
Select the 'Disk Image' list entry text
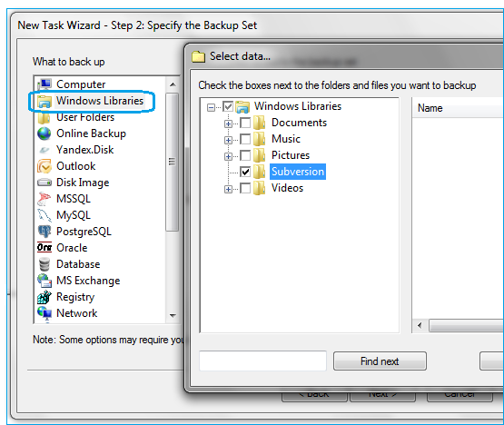[x=83, y=183]
